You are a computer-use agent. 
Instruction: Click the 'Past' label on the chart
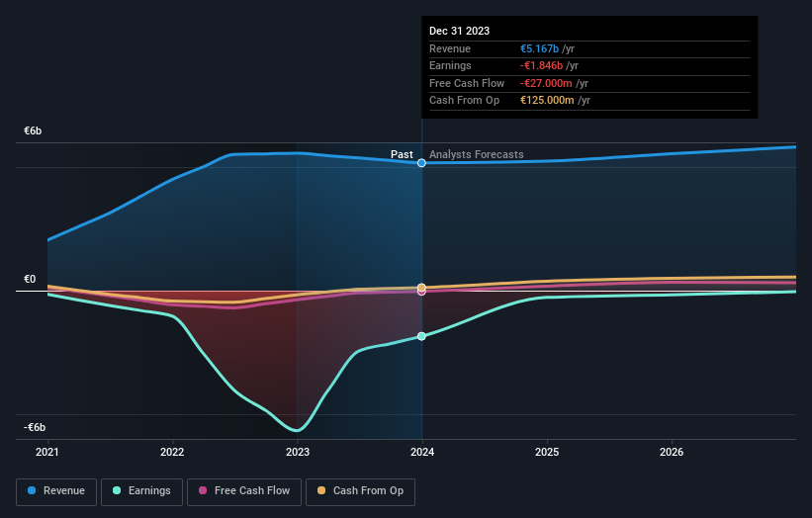402,155
